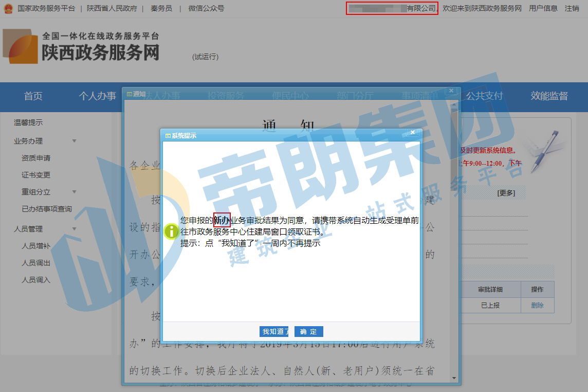Click the [更多] more link
This screenshot has height=392, width=588.
pyautogui.click(x=506, y=193)
